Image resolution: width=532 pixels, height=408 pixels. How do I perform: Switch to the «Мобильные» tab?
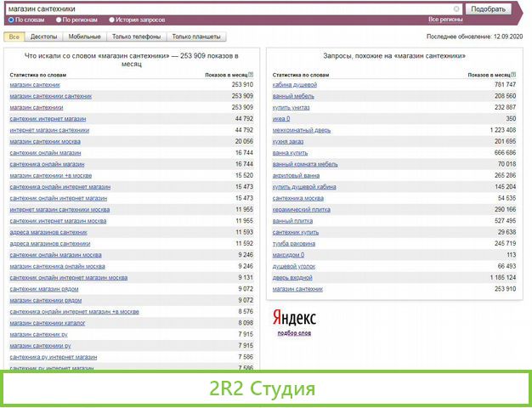[x=86, y=37]
